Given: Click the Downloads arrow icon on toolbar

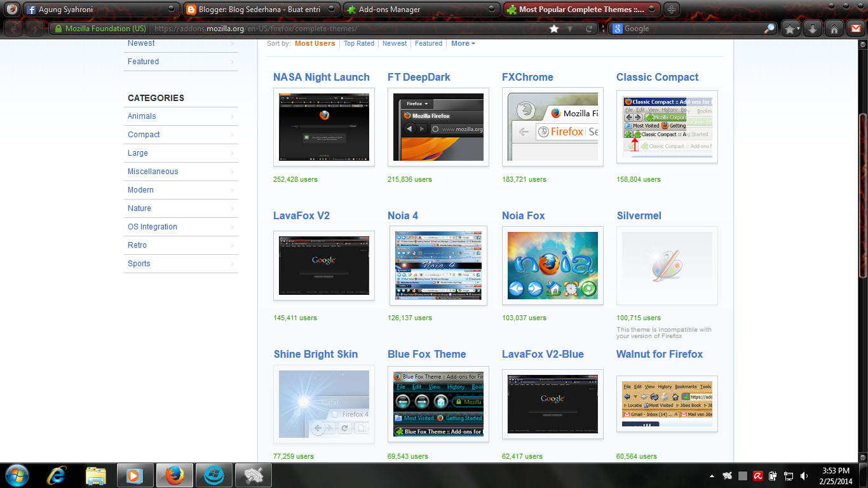Looking at the screenshot, I should [x=811, y=29].
